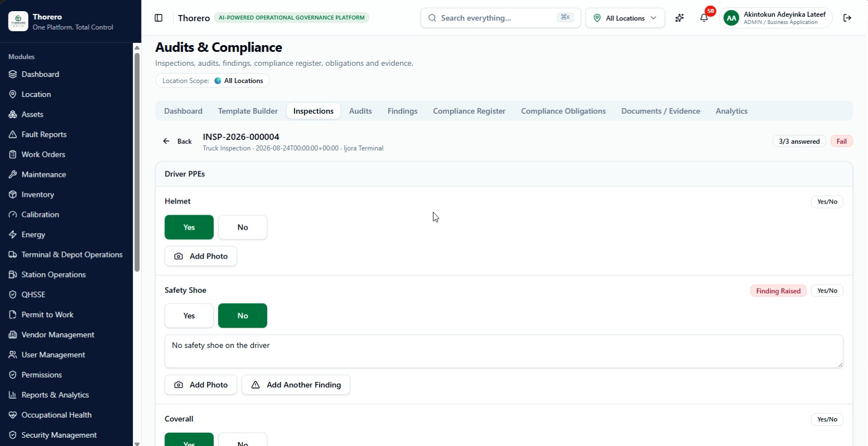
Task: Select Yes for Safety Shoe
Action: tap(189, 316)
